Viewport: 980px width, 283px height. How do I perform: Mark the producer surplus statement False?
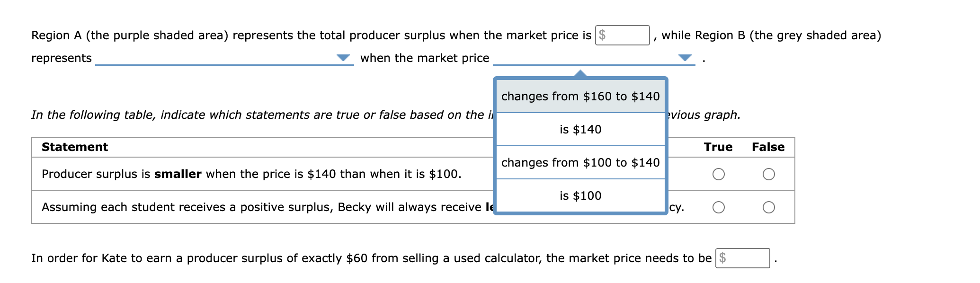point(768,174)
